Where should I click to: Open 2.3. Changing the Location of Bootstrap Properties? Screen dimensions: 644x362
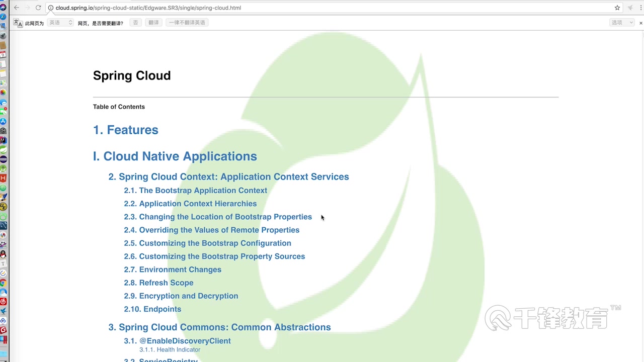tap(218, 217)
